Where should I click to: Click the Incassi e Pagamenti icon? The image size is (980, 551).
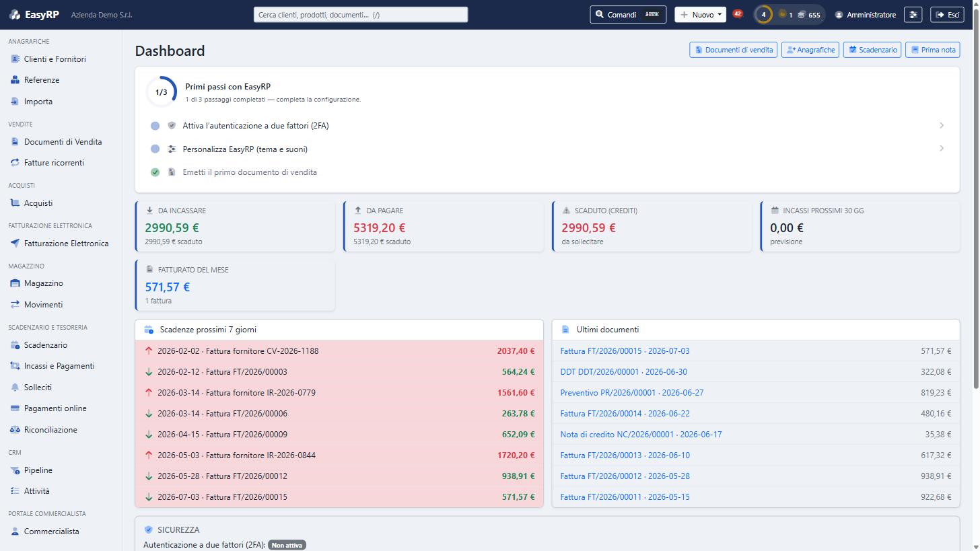15,366
